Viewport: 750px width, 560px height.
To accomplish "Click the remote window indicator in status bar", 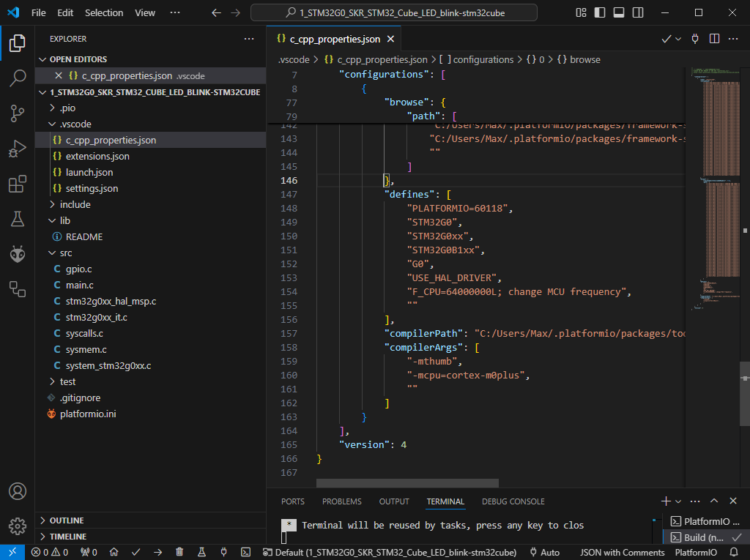I will tap(12, 553).
